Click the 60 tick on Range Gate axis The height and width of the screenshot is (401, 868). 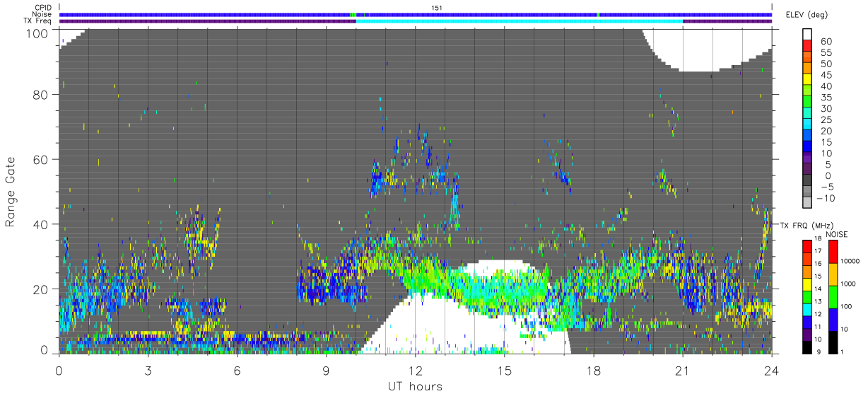(x=41, y=159)
